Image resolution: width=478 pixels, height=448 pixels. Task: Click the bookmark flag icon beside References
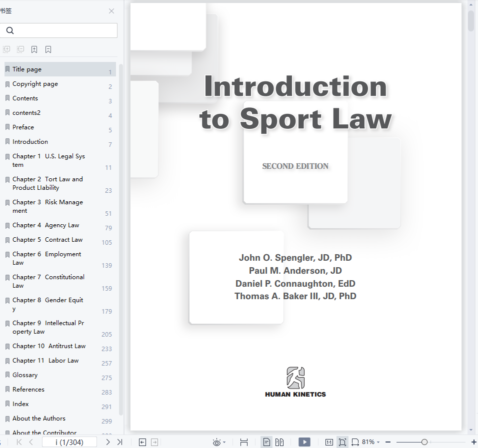[7, 390]
